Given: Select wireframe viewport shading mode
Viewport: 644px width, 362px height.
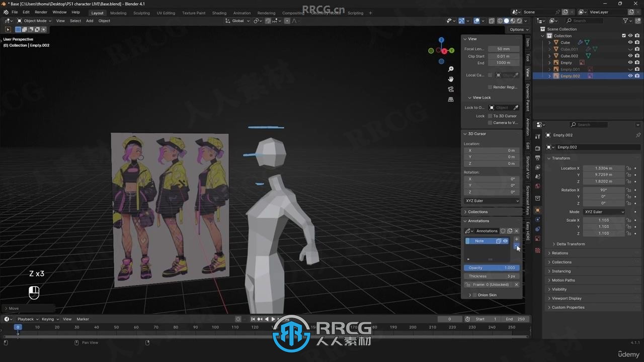Looking at the screenshot, I should [500, 21].
